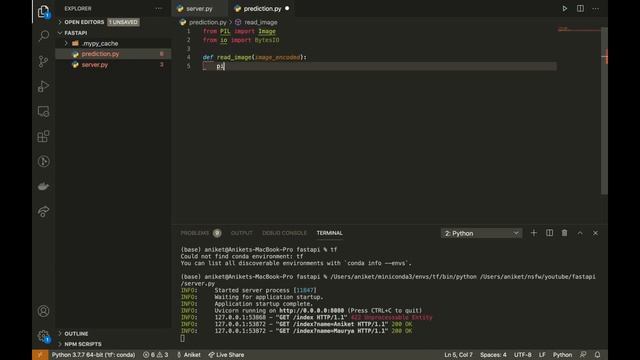Start Live Share from status bar

coord(226,355)
